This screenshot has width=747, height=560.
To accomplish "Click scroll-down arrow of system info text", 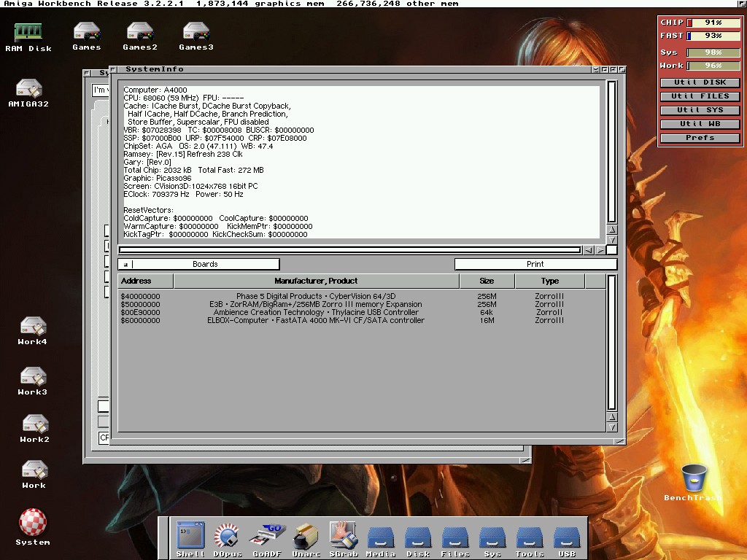I will [612, 239].
